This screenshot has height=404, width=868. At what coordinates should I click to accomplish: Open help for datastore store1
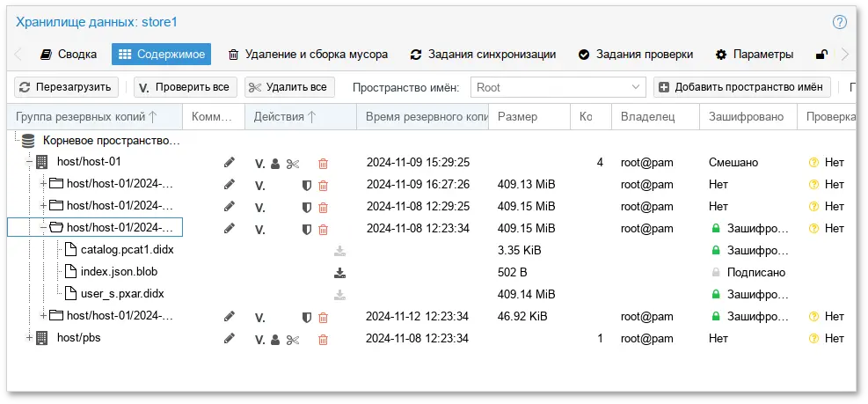tap(840, 22)
